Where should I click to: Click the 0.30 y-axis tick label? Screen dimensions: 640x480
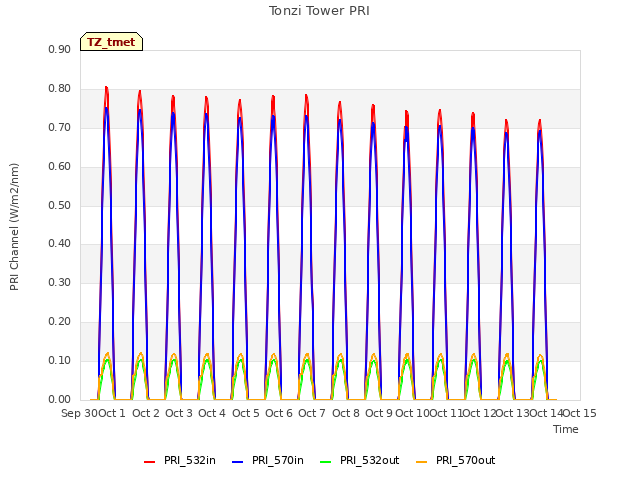pos(60,282)
